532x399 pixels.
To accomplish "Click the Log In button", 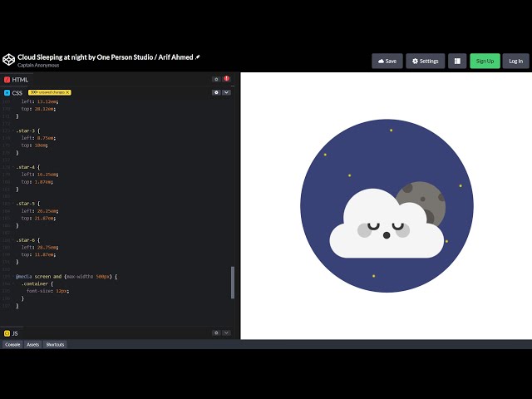I will click(x=515, y=61).
